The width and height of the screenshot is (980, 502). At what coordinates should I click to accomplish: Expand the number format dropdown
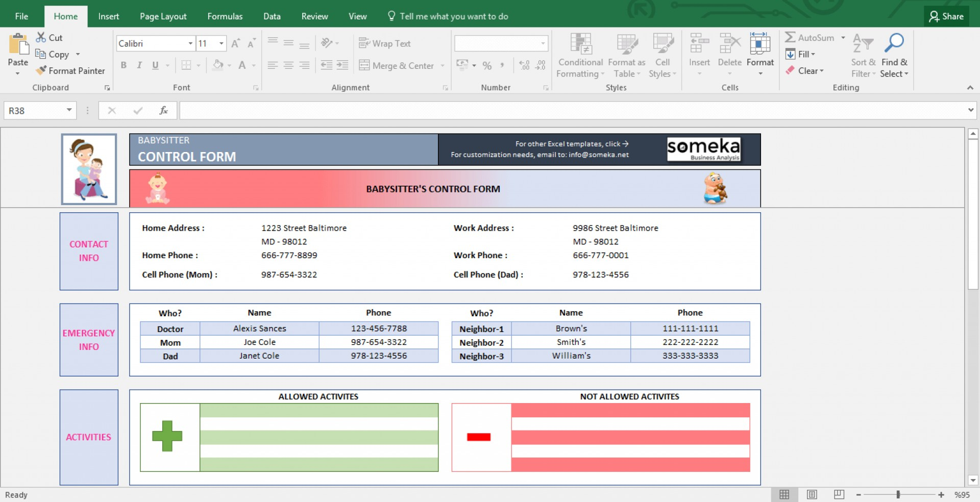pyautogui.click(x=543, y=43)
